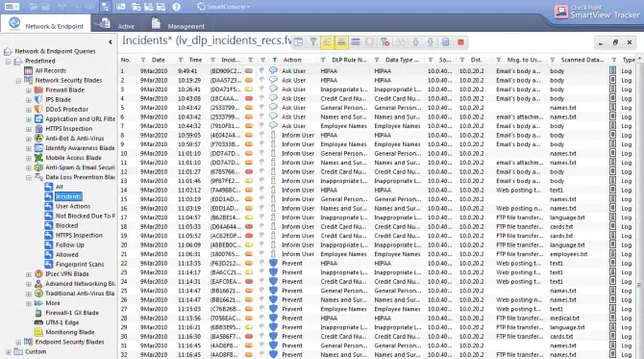
Task: Toggle the query properties pane icon
Action: coord(299,42)
